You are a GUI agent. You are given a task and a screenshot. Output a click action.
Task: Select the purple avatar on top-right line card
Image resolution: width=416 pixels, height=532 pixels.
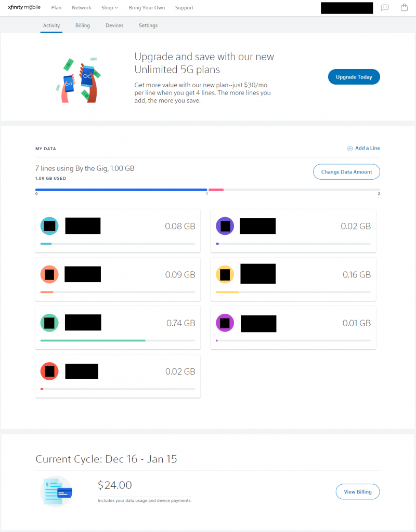tap(225, 225)
